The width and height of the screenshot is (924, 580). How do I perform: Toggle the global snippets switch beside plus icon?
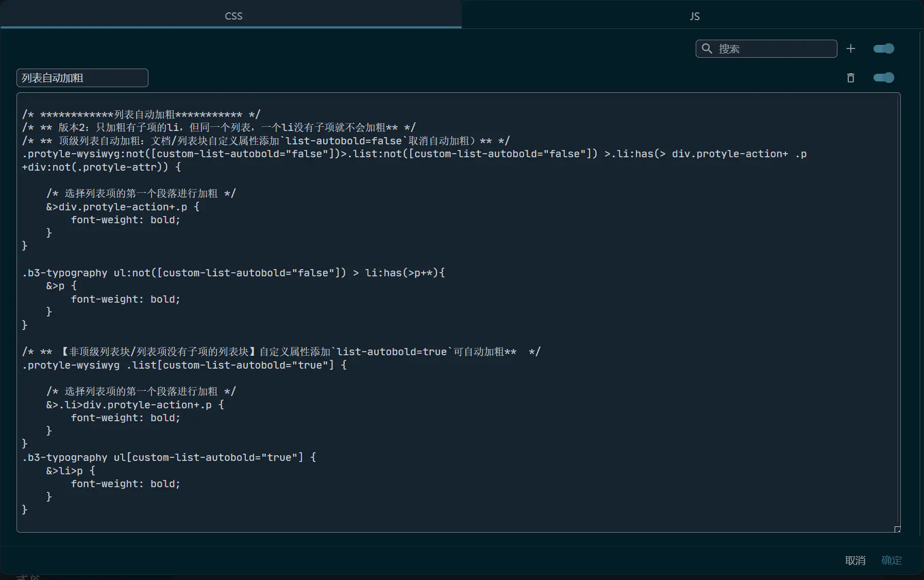[883, 48]
